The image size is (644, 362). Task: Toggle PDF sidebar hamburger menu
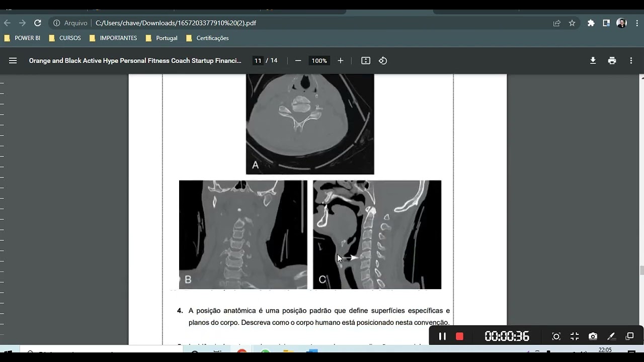point(13,60)
